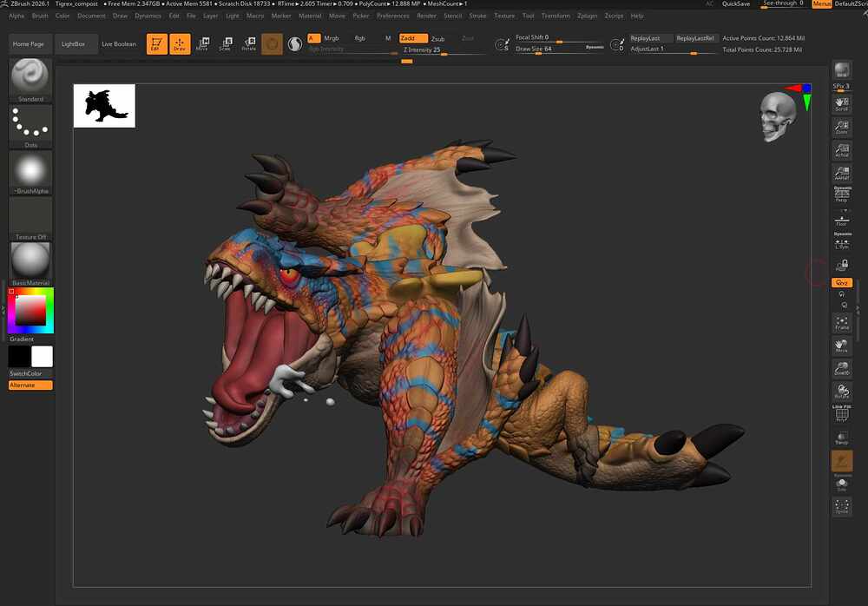Toggle the lock camera icon

pyautogui.click(x=842, y=266)
